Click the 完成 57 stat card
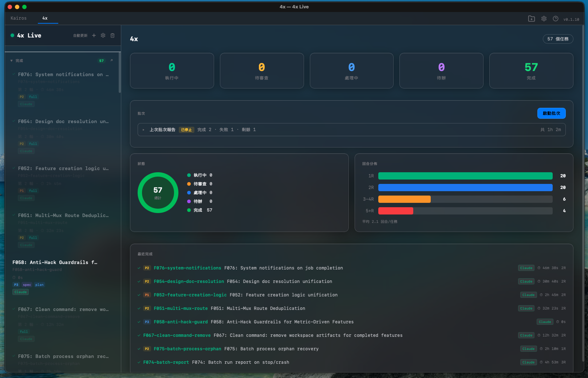 531,71
